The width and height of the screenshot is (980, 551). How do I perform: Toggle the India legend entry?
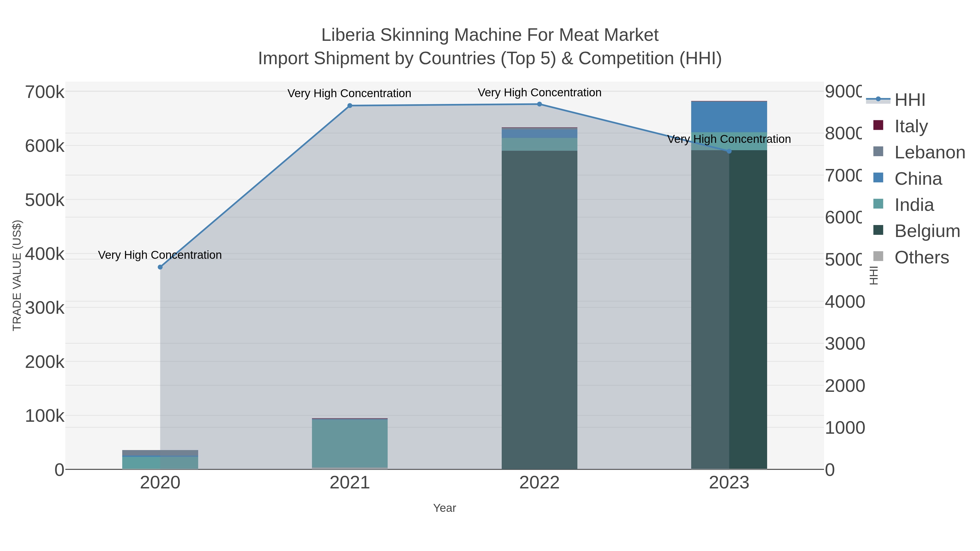point(903,205)
